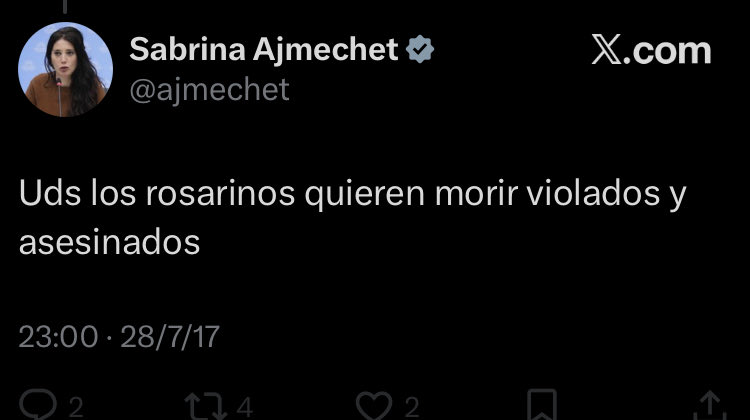750x420 pixels.
Task: Click the thread connector line above the avatar
Action: pos(65,6)
